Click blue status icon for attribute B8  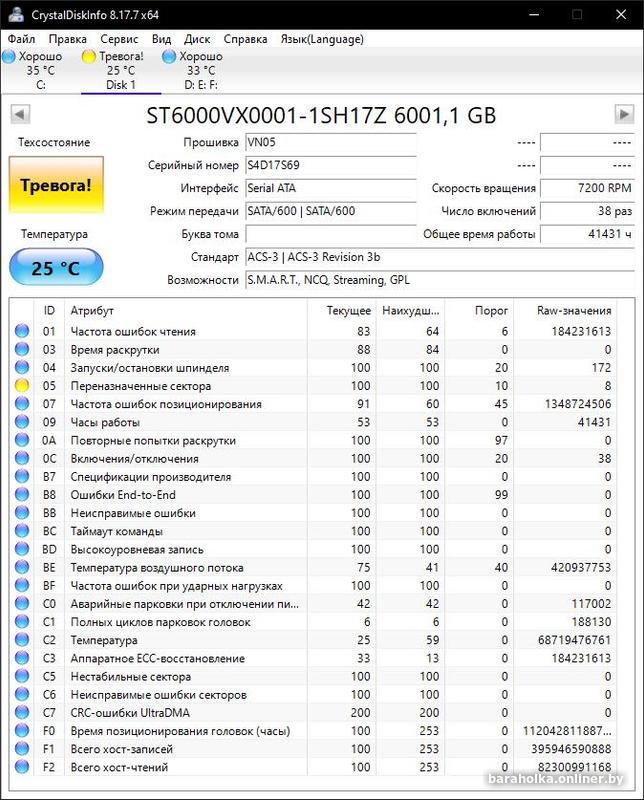pos(22,494)
